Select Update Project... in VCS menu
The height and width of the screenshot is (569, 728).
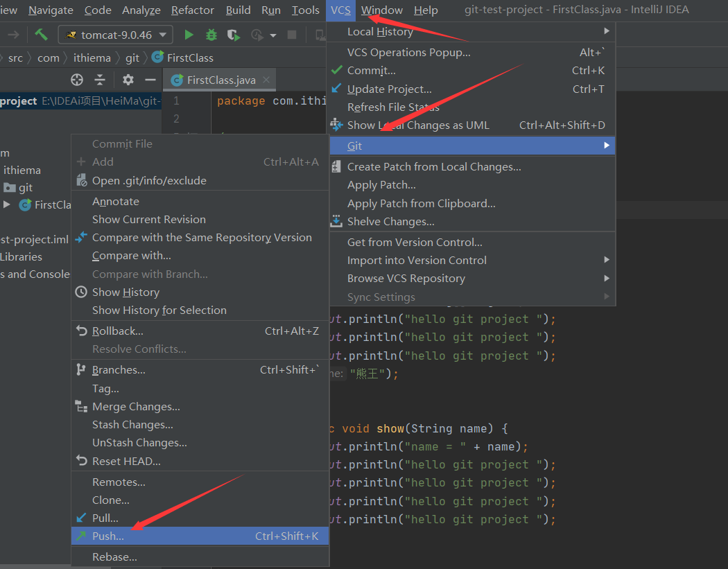coord(471,89)
